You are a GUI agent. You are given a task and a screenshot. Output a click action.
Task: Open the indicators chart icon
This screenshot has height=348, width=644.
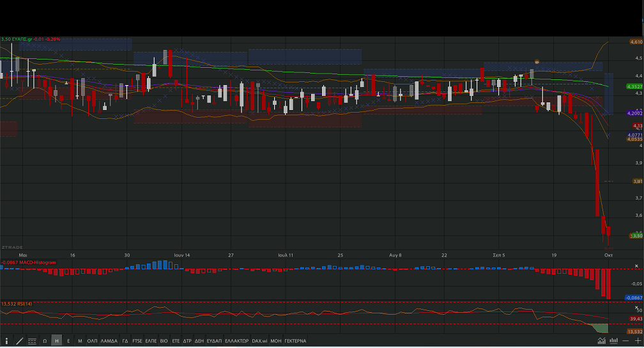click(602, 340)
